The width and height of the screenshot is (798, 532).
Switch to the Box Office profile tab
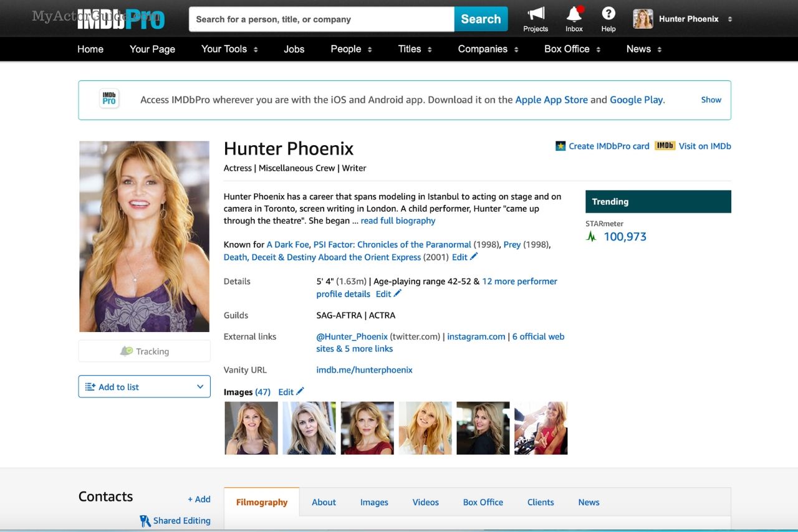tap(483, 502)
